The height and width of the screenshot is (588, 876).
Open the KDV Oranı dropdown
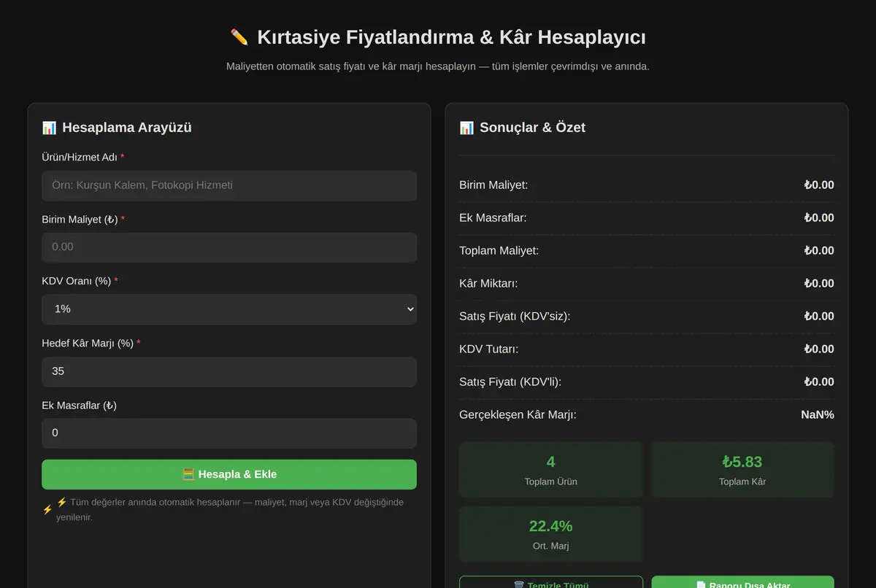(229, 309)
